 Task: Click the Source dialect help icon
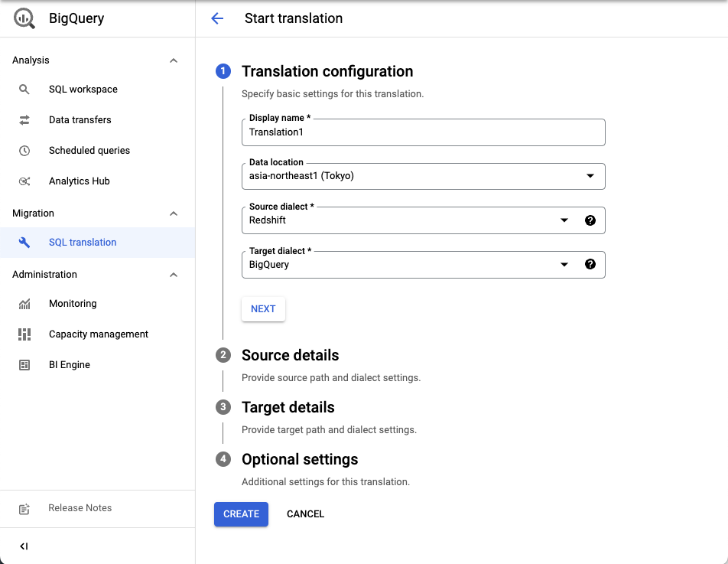(590, 220)
